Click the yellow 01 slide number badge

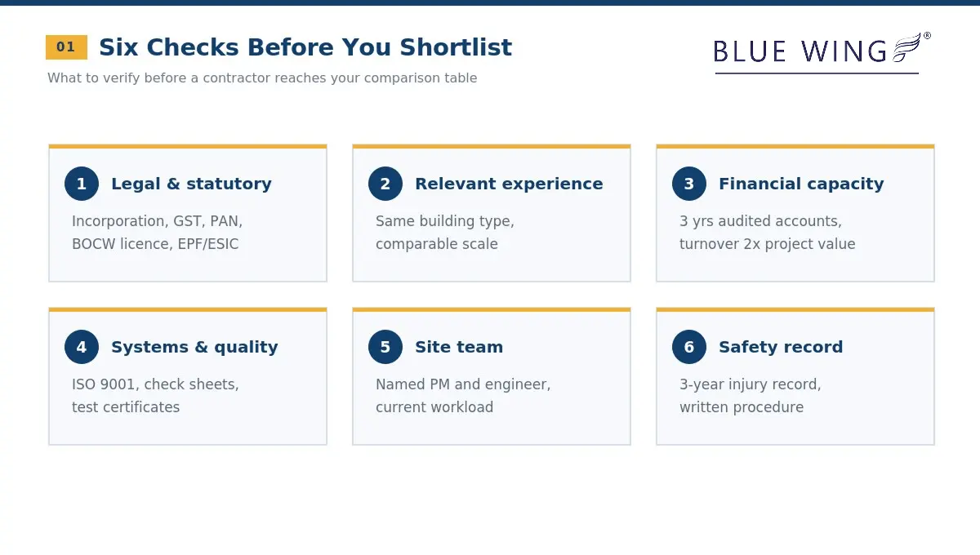click(x=66, y=47)
